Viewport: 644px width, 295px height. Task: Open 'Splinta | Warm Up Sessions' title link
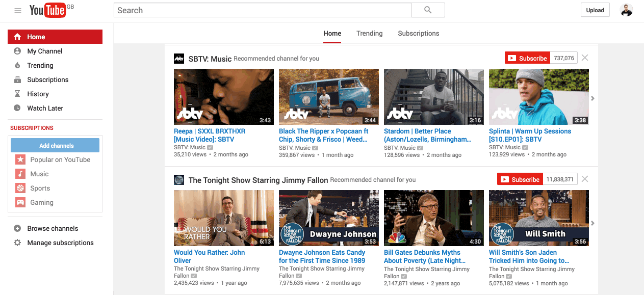tap(530, 135)
